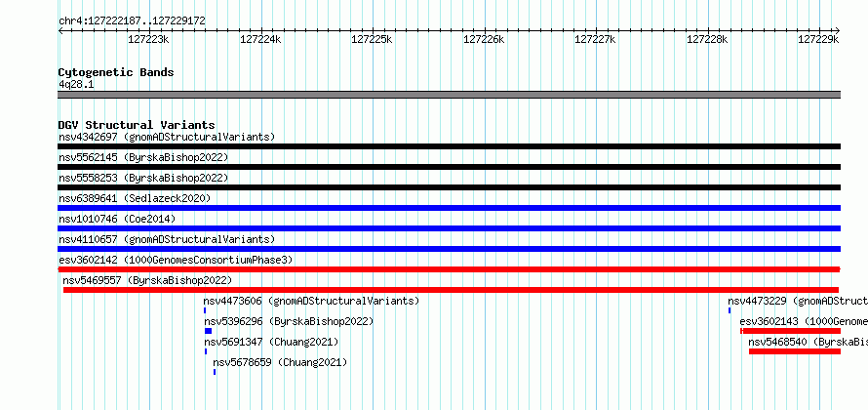Select the gray 4q28.1 cytogenetic band bar
Image resolution: width=868 pixels, height=410 pixels.
pyautogui.click(x=449, y=95)
